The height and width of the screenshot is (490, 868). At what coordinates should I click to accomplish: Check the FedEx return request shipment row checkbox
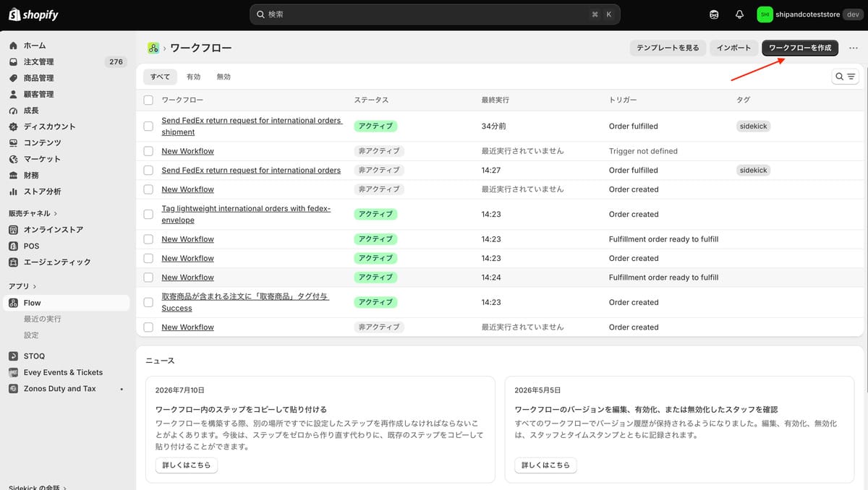pyautogui.click(x=148, y=126)
